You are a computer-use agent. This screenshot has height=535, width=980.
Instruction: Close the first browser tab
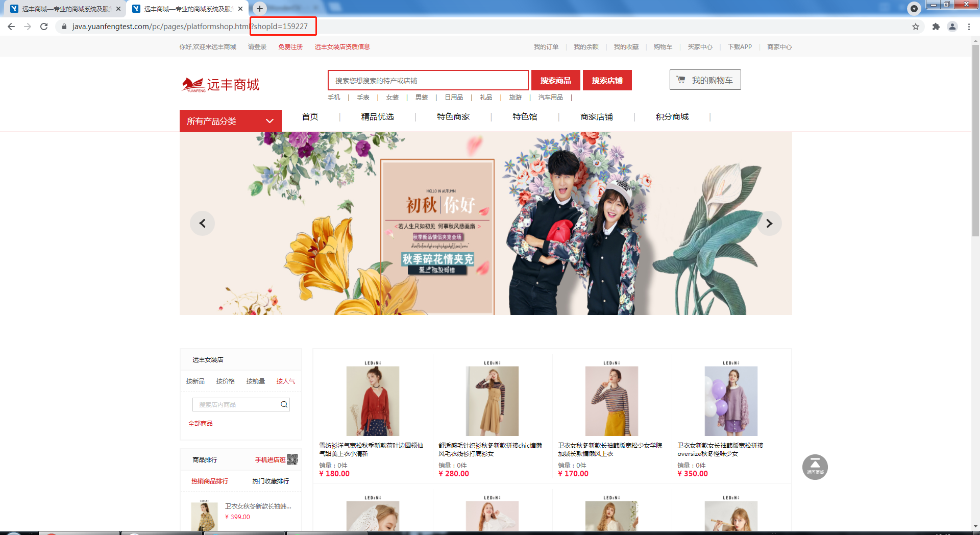coord(118,9)
